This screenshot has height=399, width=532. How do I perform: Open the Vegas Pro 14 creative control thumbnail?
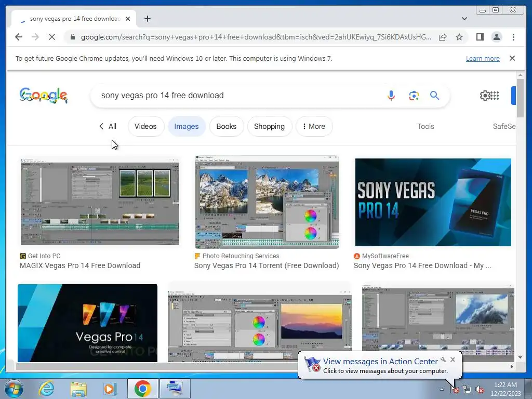pyautogui.click(x=87, y=323)
